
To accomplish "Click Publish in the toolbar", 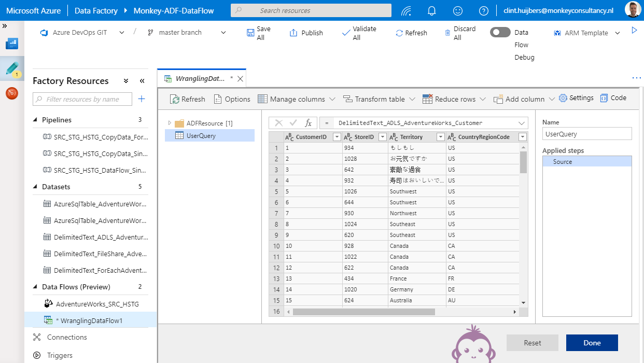I will (x=306, y=33).
